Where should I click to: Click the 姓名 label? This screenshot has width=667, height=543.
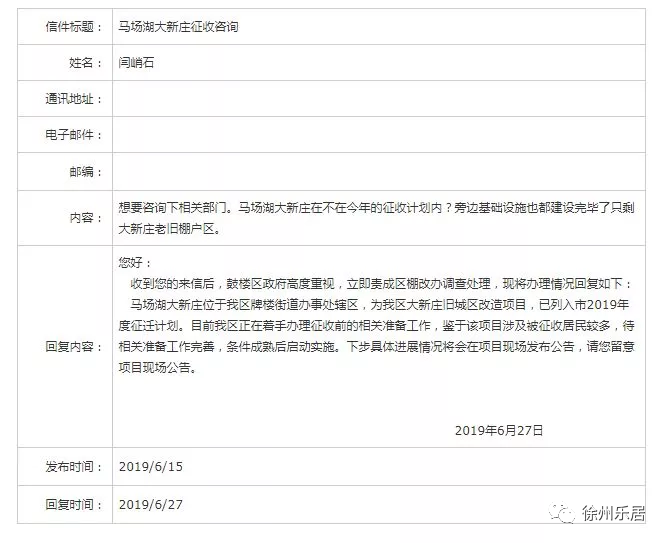click(x=86, y=63)
